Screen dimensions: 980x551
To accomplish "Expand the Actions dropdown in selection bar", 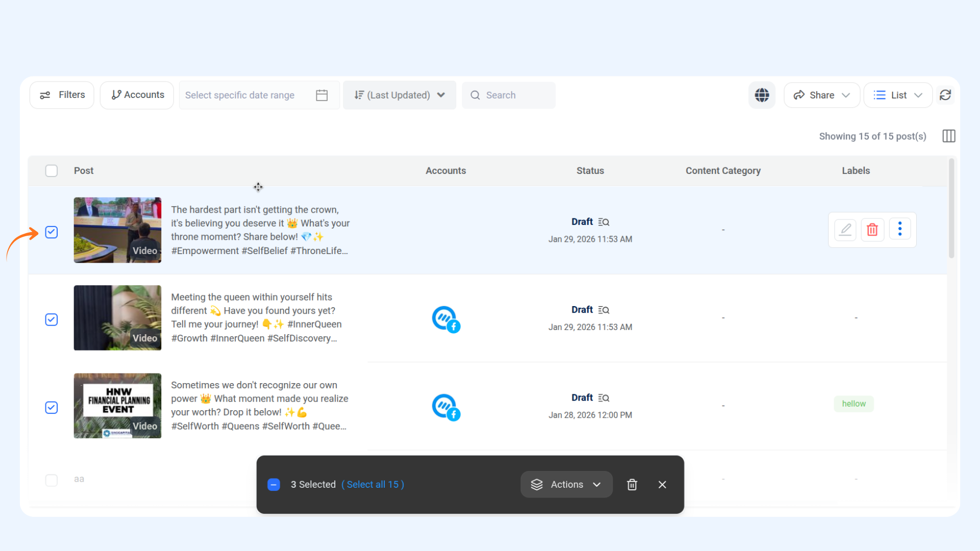I will coord(566,485).
